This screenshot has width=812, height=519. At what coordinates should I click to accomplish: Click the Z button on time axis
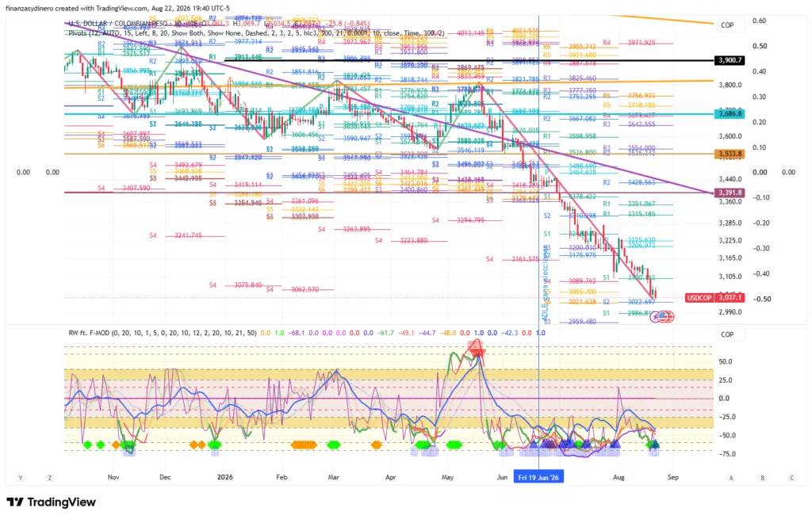pyautogui.click(x=50, y=478)
